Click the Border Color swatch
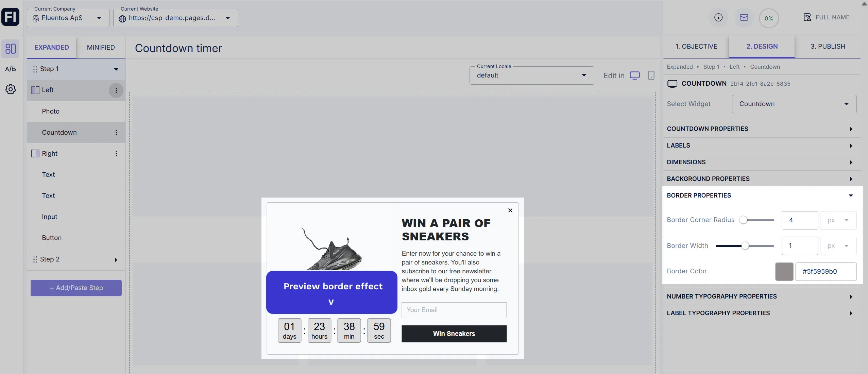 coord(784,271)
